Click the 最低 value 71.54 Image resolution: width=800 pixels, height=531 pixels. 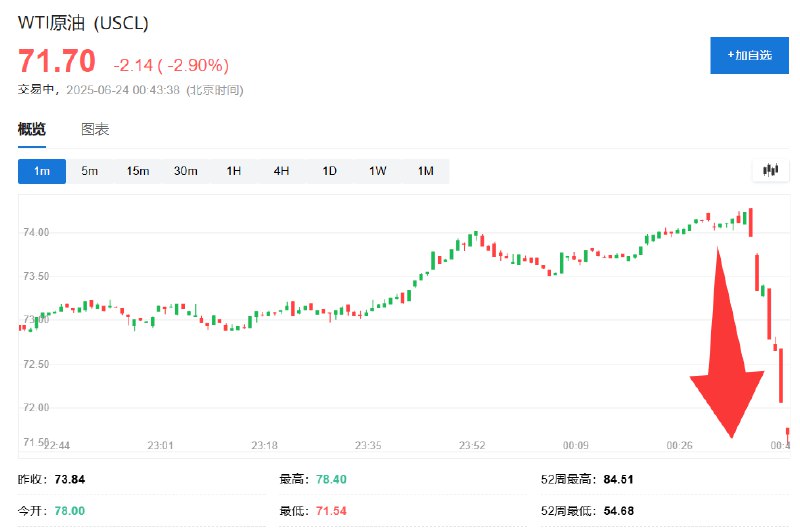point(331,511)
